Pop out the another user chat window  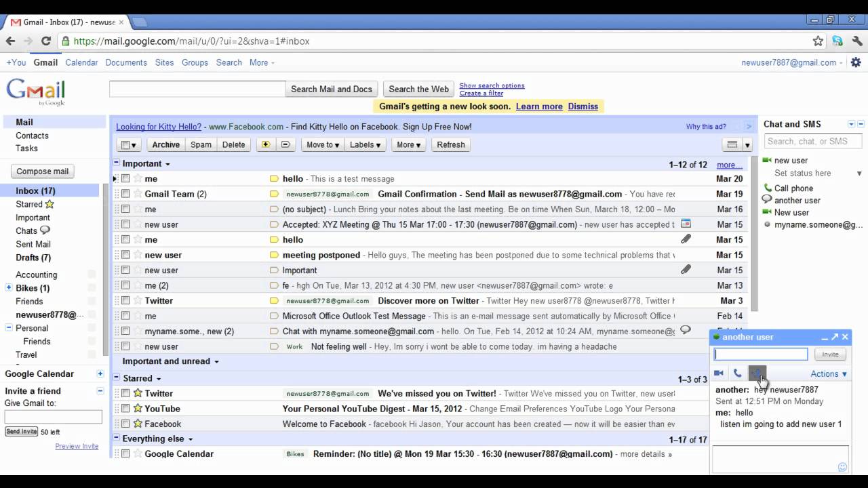(x=835, y=337)
